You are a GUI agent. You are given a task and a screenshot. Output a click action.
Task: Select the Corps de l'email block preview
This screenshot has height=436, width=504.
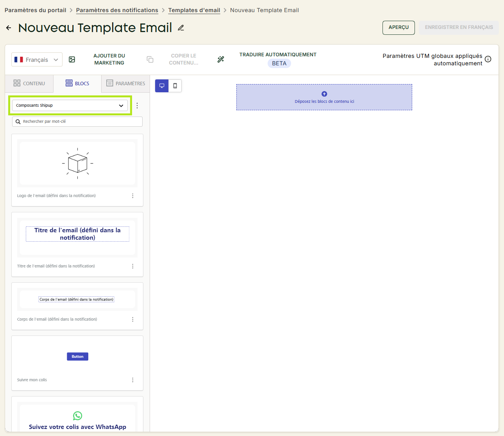[77, 300]
